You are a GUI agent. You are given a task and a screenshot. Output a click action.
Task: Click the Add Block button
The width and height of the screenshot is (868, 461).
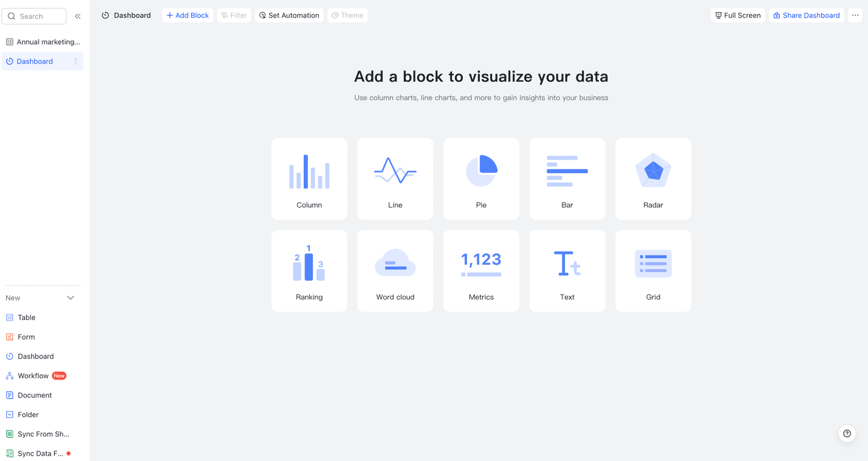(187, 15)
